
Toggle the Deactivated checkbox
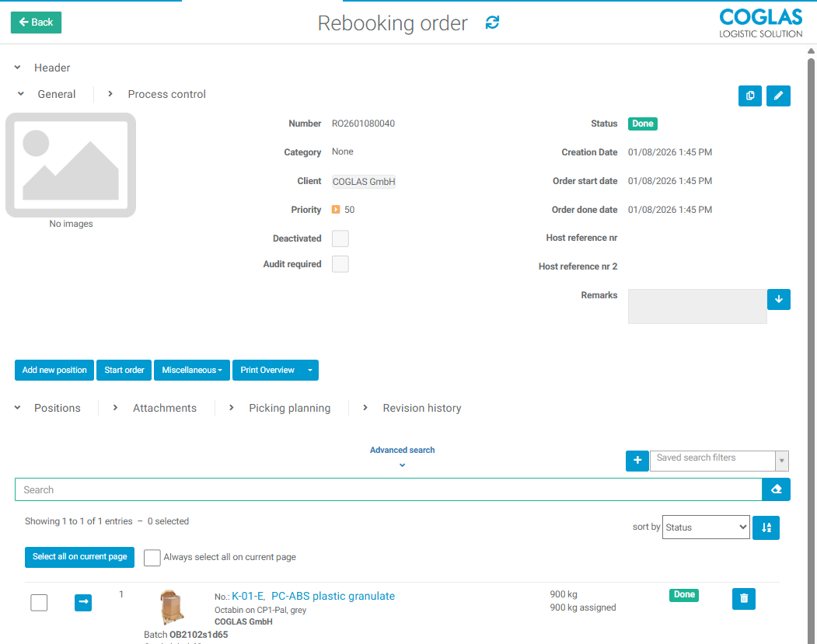tap(340, 238)
